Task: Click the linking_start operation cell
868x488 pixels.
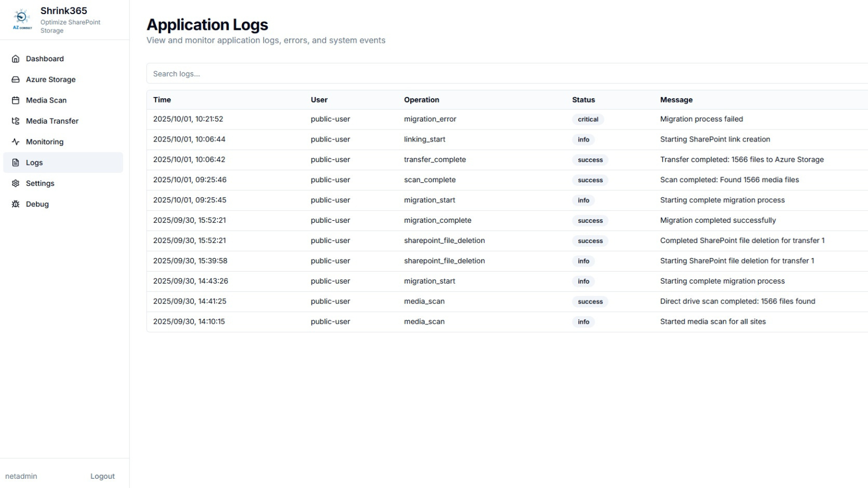Action: (x=425, y=139)
